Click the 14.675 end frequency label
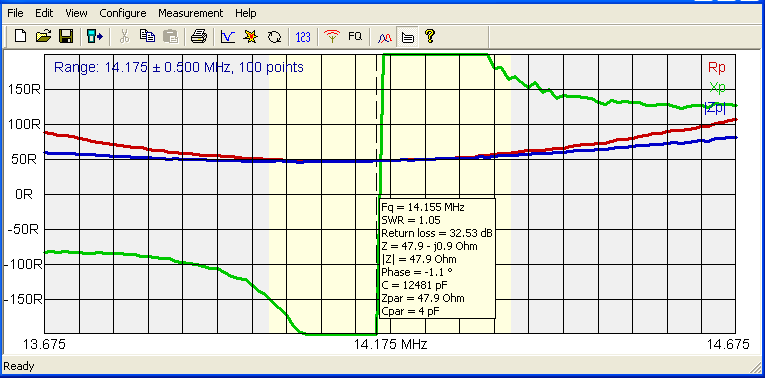The image size is (765, 378). 728,344
